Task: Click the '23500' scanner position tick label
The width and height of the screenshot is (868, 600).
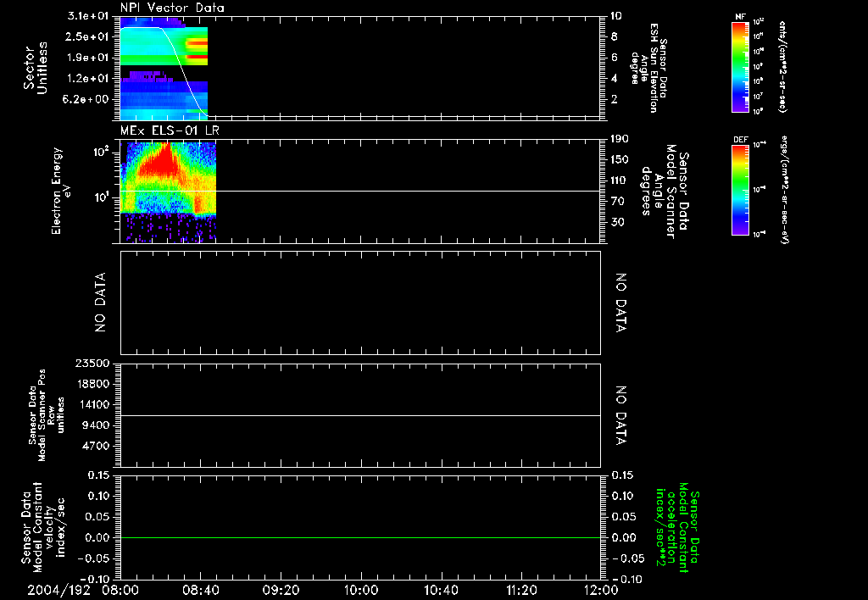Action: tap(92, 363)
